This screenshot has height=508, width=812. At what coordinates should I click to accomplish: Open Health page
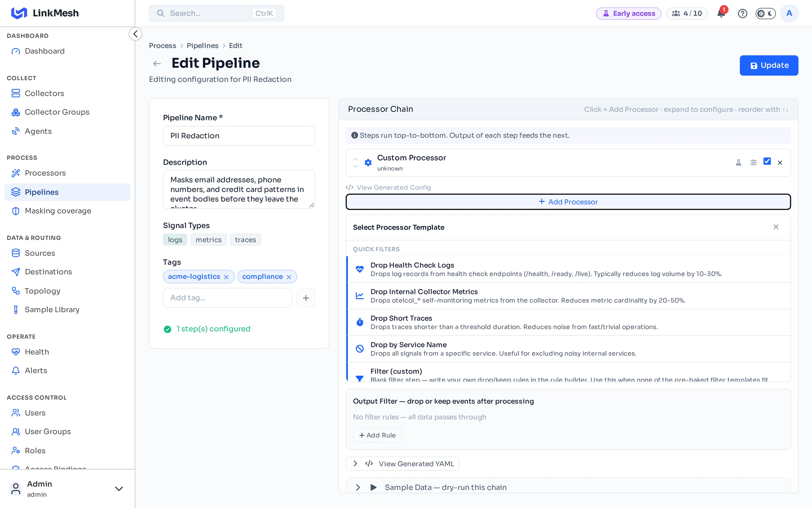click(67, 352)
